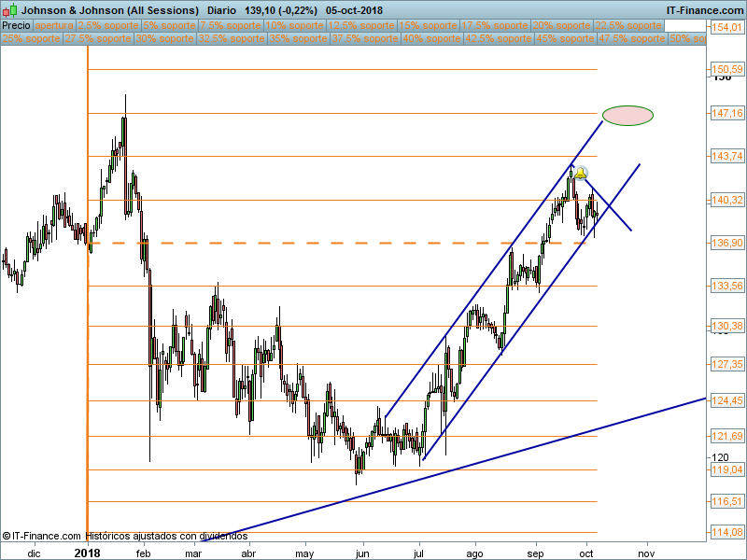
Task: Select the 15% soporte tab
Action: pos(428,26)
